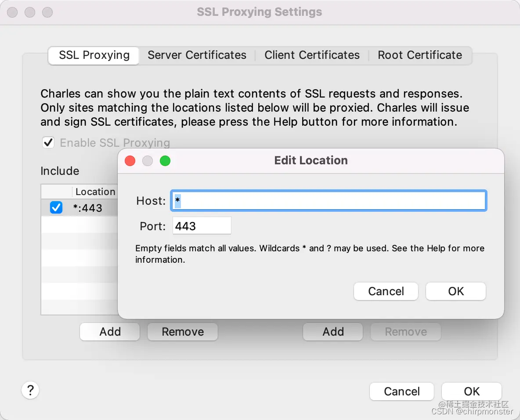Add a new Include location
This screenshot has width=520, height=420.
(110, 332)
